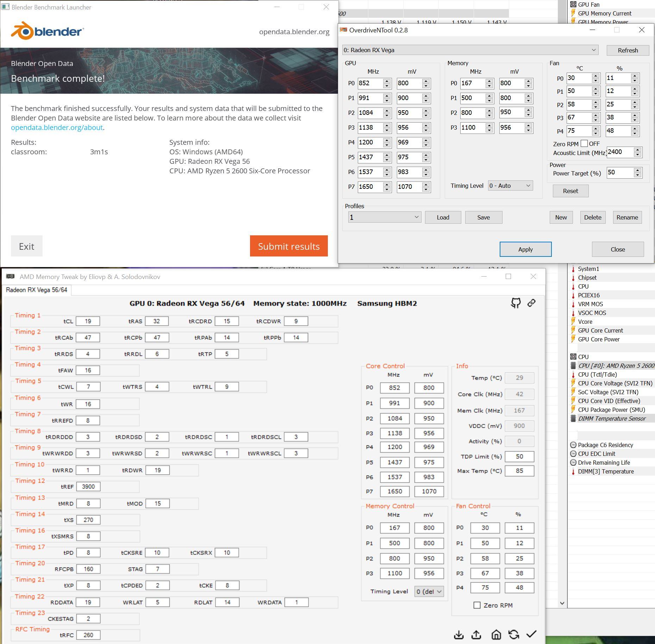Click the Apply button in OverdriveNTool

coord(525,249)
